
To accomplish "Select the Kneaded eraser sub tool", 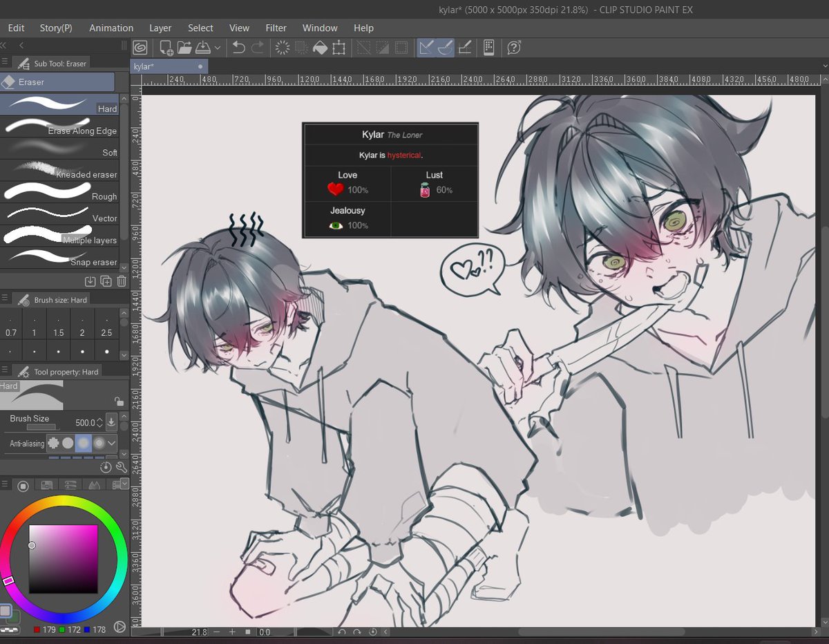I will [59, 169].
